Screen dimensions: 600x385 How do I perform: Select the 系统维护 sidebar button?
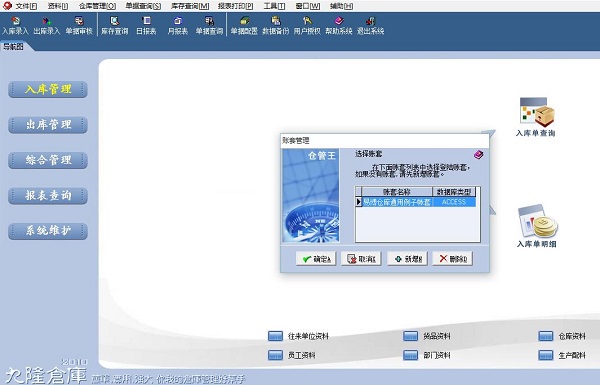coord(48,231)
